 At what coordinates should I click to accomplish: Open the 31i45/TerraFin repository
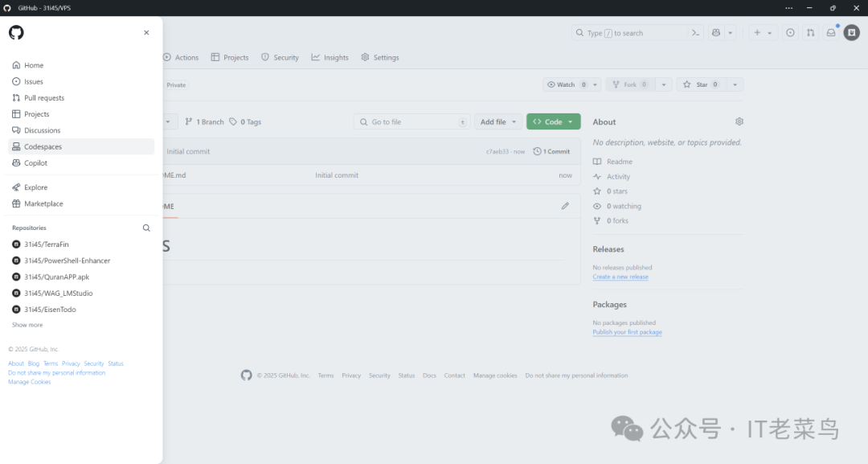point(47,244)
